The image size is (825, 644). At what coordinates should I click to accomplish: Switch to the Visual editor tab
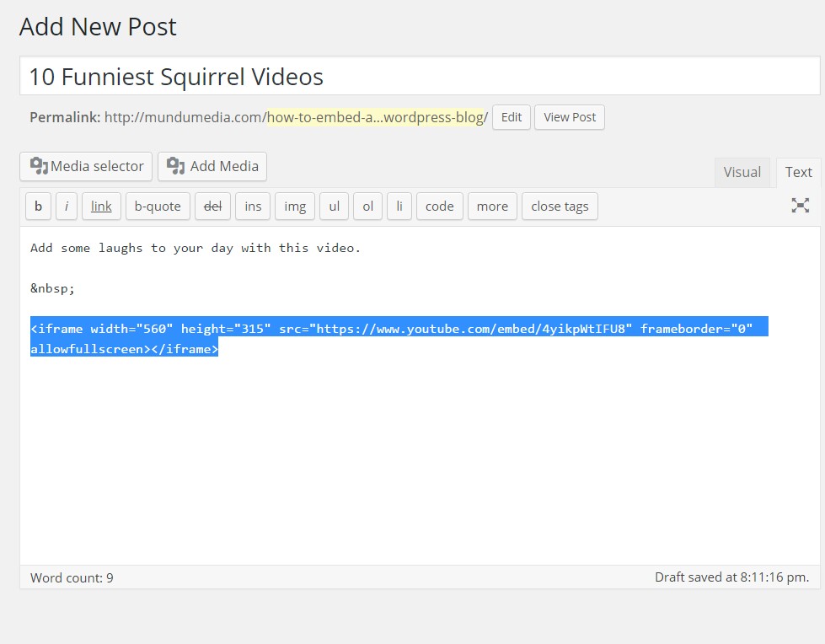742,172
